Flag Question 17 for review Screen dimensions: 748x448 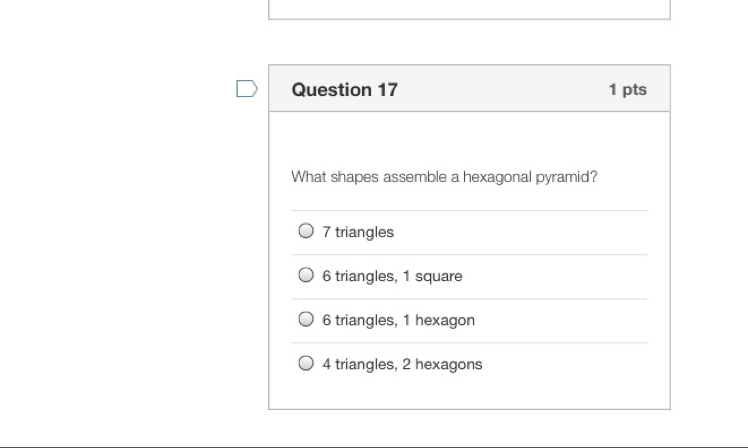[246, 89]
